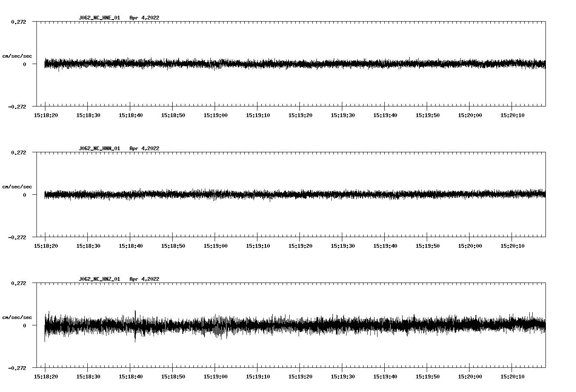Click 15:18:40 time label under HNE plot
576x392 pixels.
pos(131,115)
